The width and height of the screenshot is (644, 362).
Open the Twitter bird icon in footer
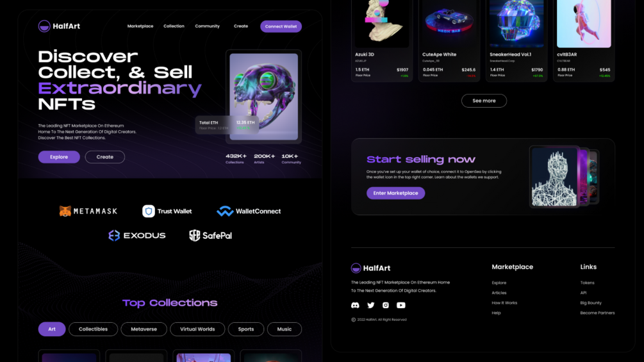click(x=371, y=306)
